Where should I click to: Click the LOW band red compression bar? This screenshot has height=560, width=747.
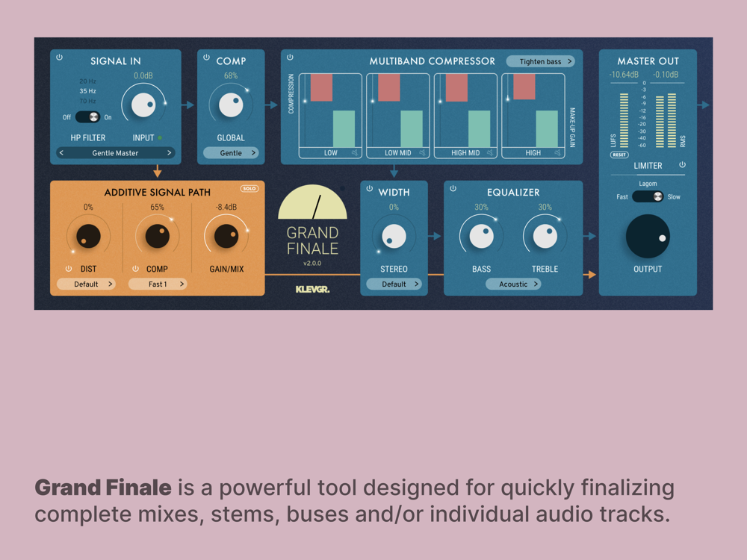point(321,87)
